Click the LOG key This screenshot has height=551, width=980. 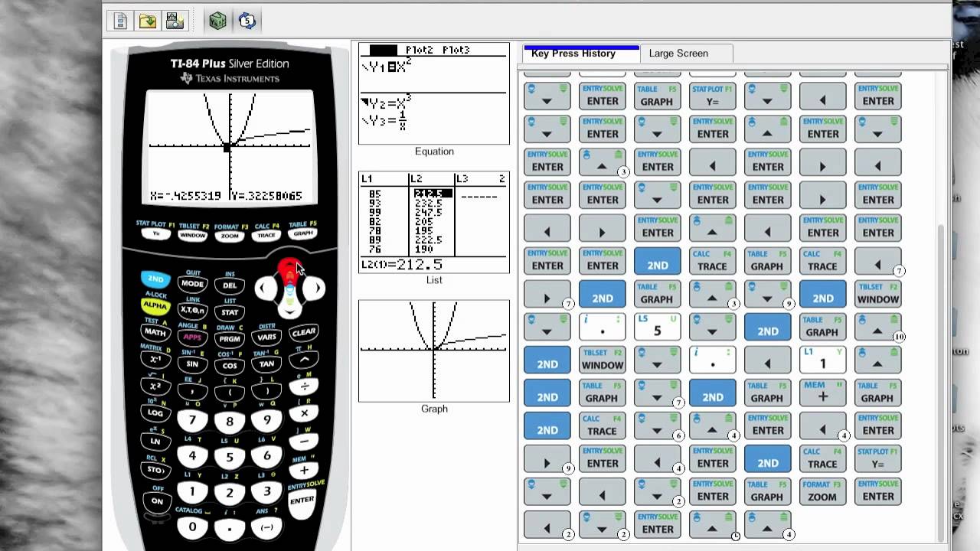[x=155, y=413]
